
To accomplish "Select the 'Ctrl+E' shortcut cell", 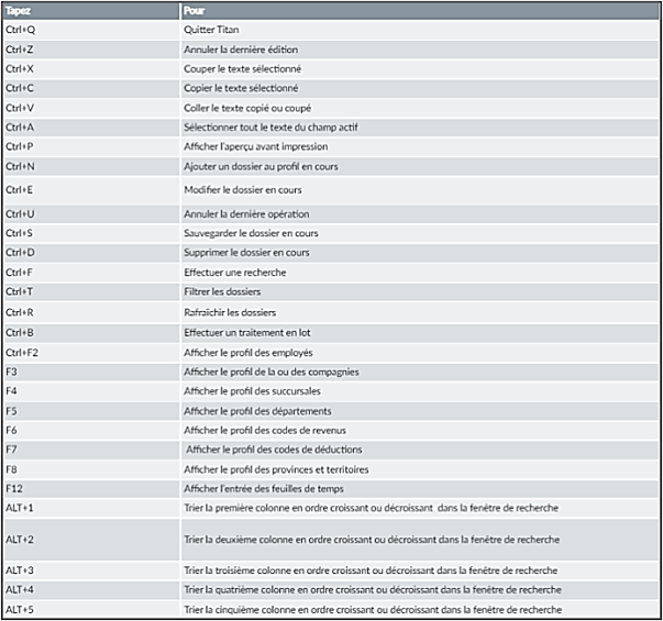I will coord(91,190).
